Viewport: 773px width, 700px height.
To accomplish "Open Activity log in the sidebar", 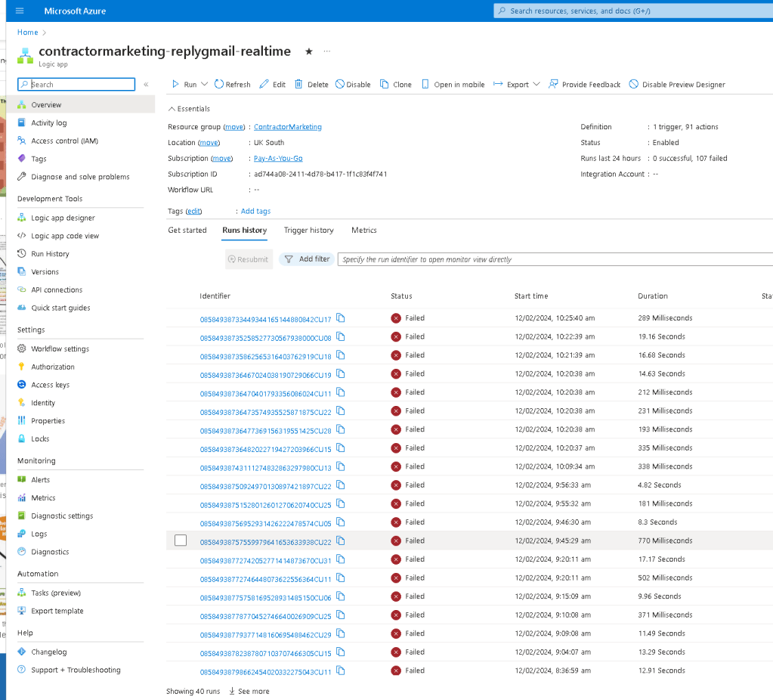I will pos(49,122).
